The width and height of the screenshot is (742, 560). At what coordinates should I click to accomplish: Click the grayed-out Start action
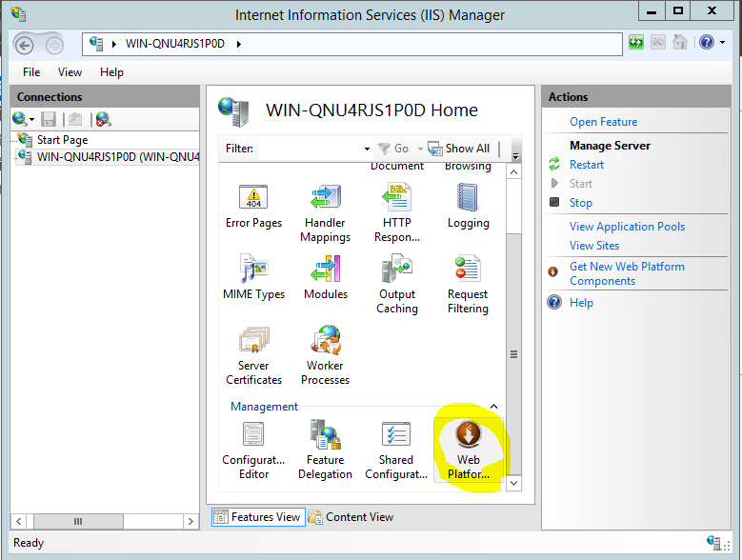(581, 184)
